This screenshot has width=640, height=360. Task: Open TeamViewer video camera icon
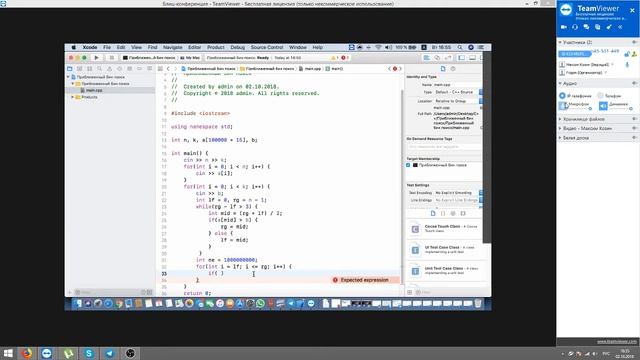[564, 27]
